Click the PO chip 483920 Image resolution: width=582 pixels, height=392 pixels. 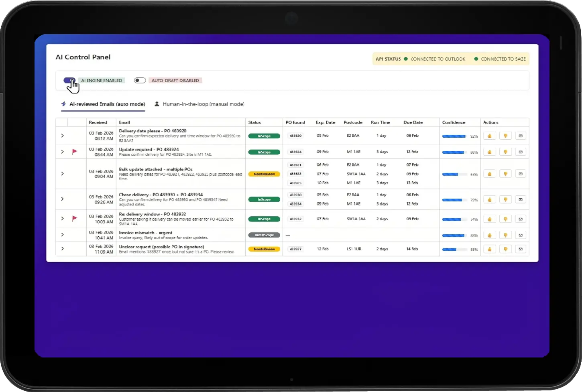point(295,136)
